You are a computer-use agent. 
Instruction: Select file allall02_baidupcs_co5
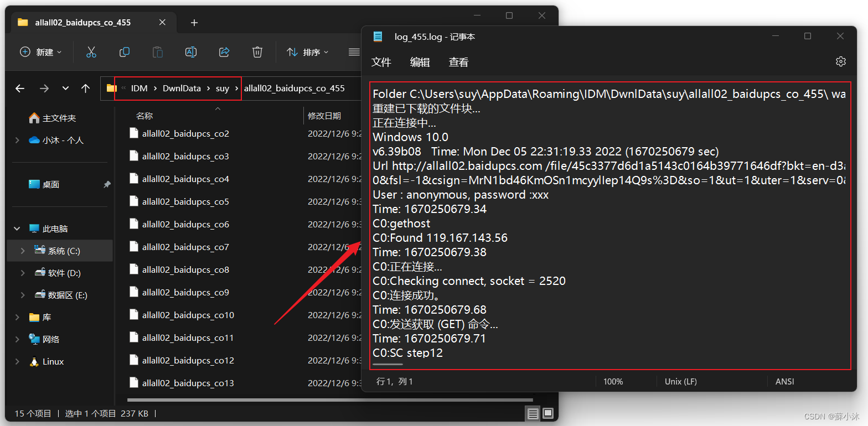pos(185,201)
